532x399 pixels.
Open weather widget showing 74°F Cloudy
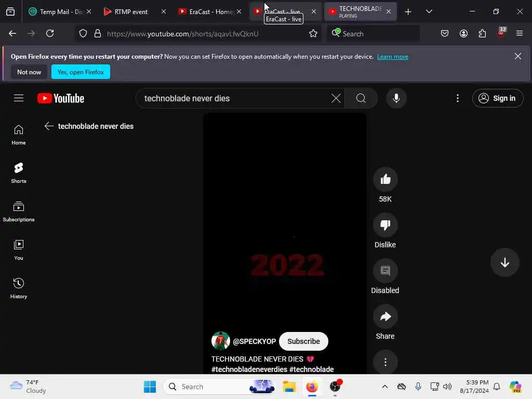tap(28, 387)
